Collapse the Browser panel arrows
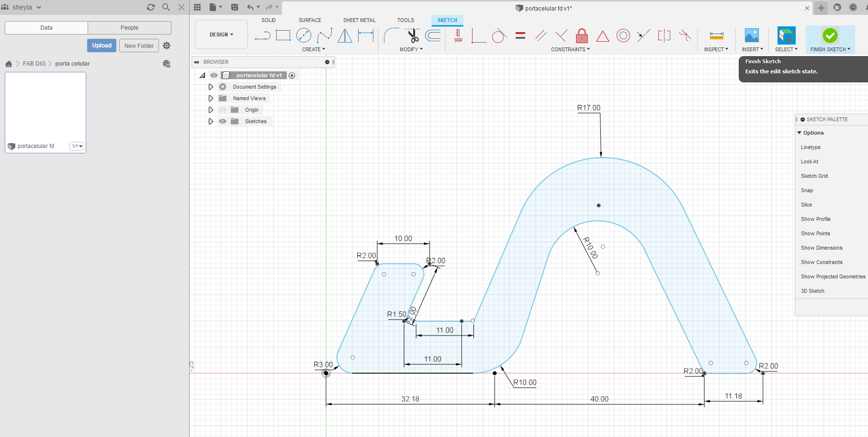This screenshot has width=868, height=437. pyautogui.click(x=196, y=62)
